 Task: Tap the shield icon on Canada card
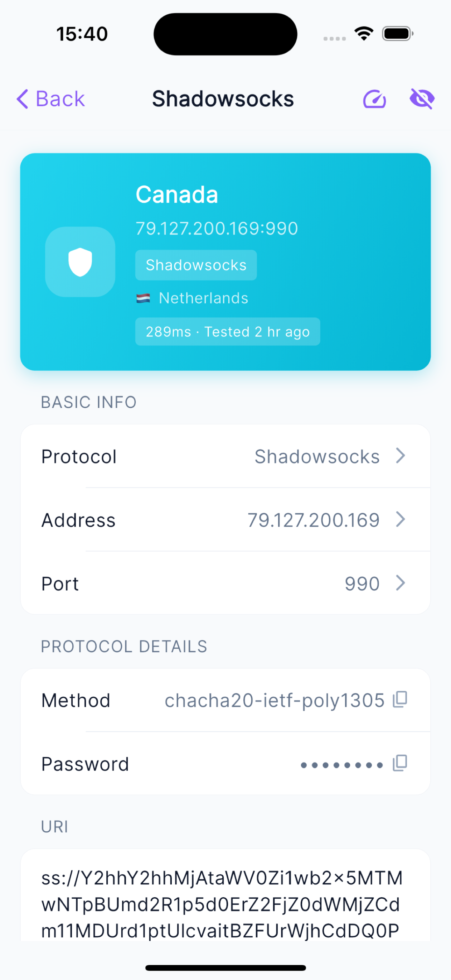click(x=80, y=262)
